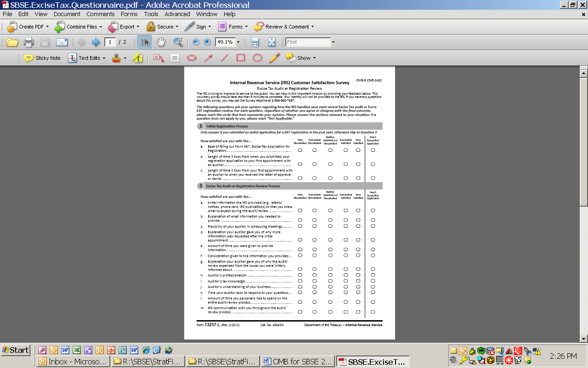Pick the Marquee Zoom magnifier tool
Screen dimensions: 588x368
[x=178, y=42]
